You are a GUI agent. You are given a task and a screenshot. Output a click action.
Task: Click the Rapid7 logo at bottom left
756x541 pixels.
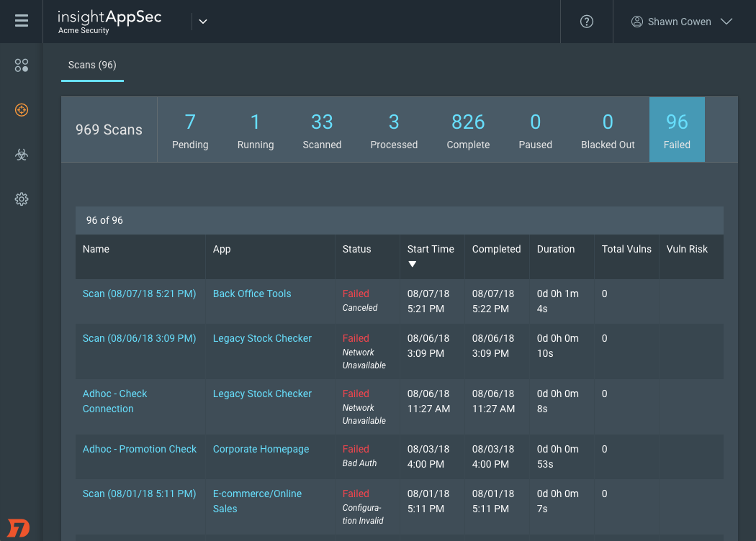click(19, 527)
